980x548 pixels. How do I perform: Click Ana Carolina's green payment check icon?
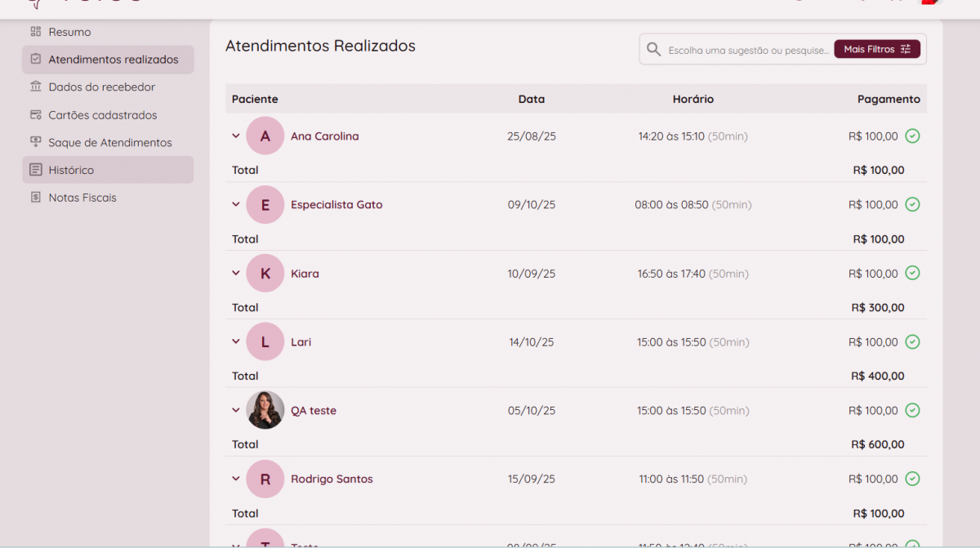pyautogui.click(x=912, y=136)
